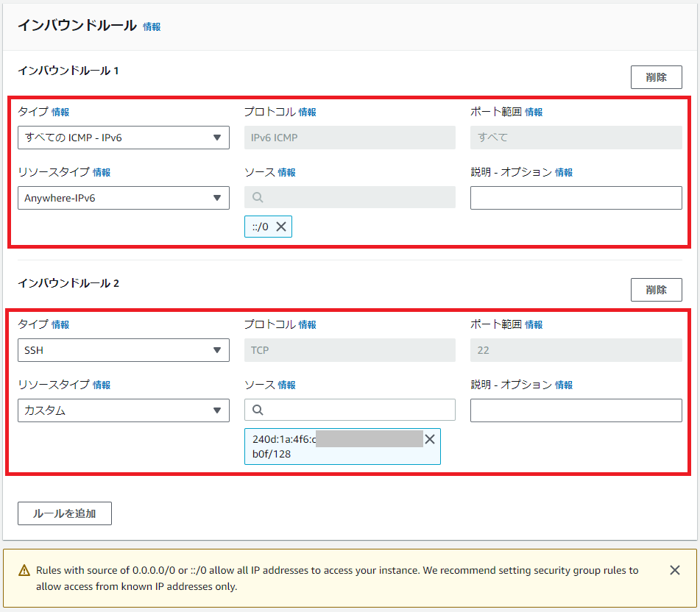Delete inbound rule 1 with 削除 button

pos(656,77)
